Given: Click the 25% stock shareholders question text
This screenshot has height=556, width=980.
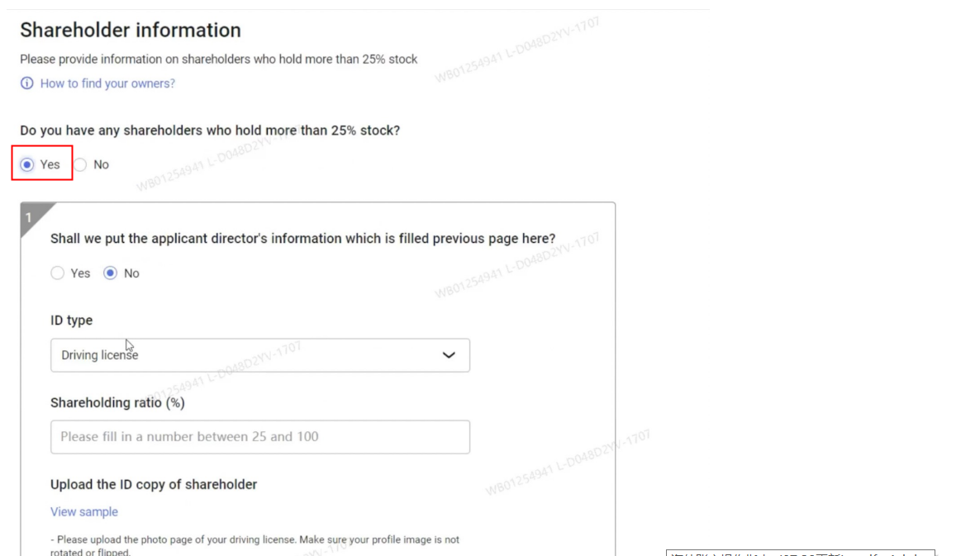Looking at the screenshot, I should click(210, 131).
